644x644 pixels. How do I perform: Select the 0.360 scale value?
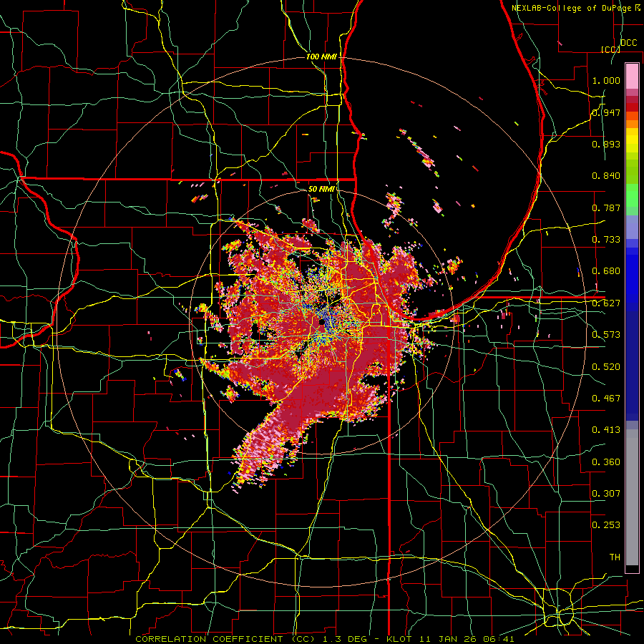click(606, 462)
